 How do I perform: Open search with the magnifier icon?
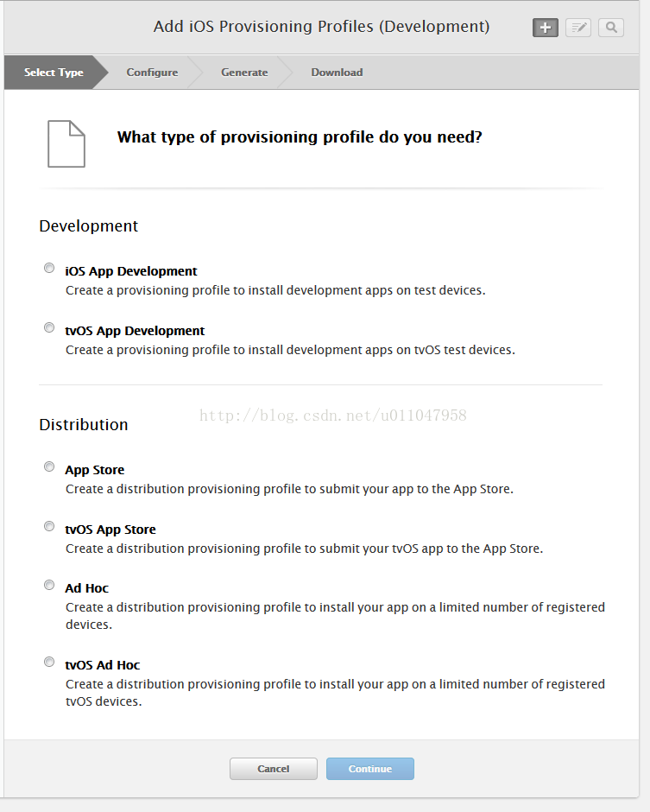coord(611,28)
